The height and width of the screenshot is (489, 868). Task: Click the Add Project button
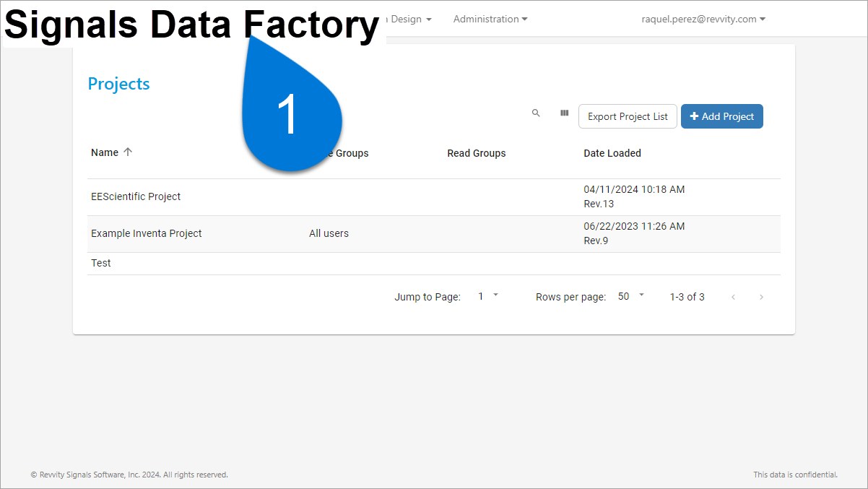(x=721, y=116)
